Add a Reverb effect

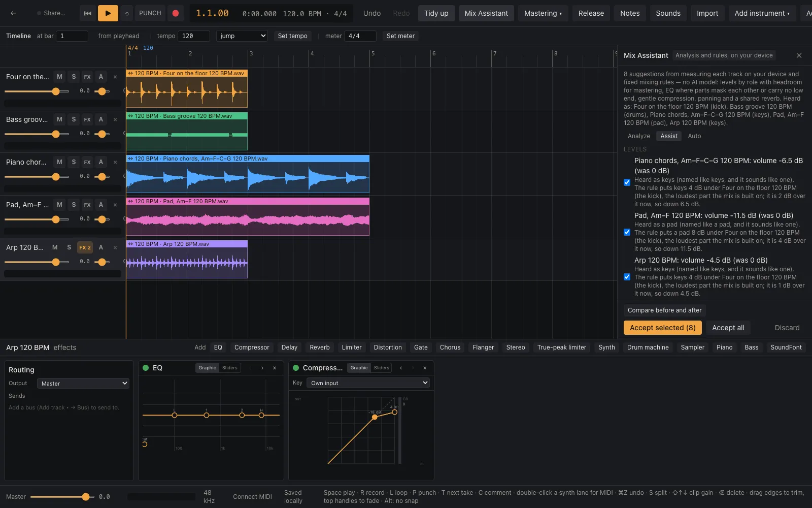click(320, 347)
